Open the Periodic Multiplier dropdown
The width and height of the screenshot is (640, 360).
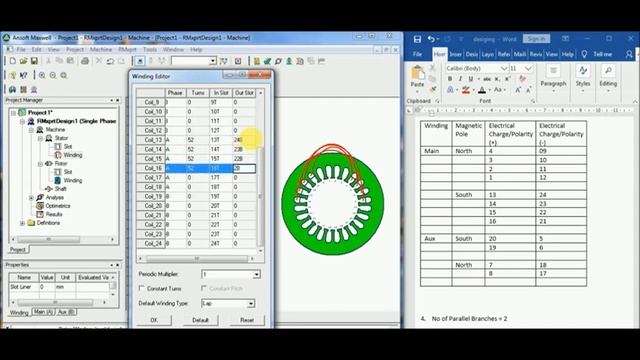[256, 274]
